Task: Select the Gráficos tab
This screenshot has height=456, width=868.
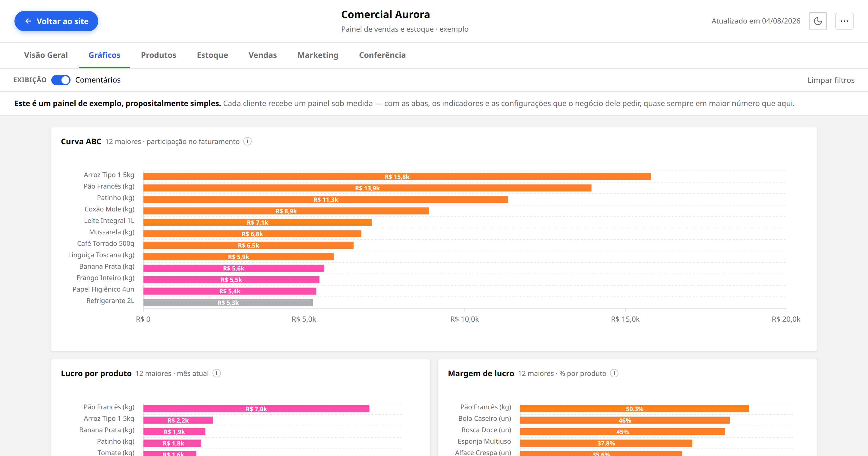Action: click(x=105, y=55)
